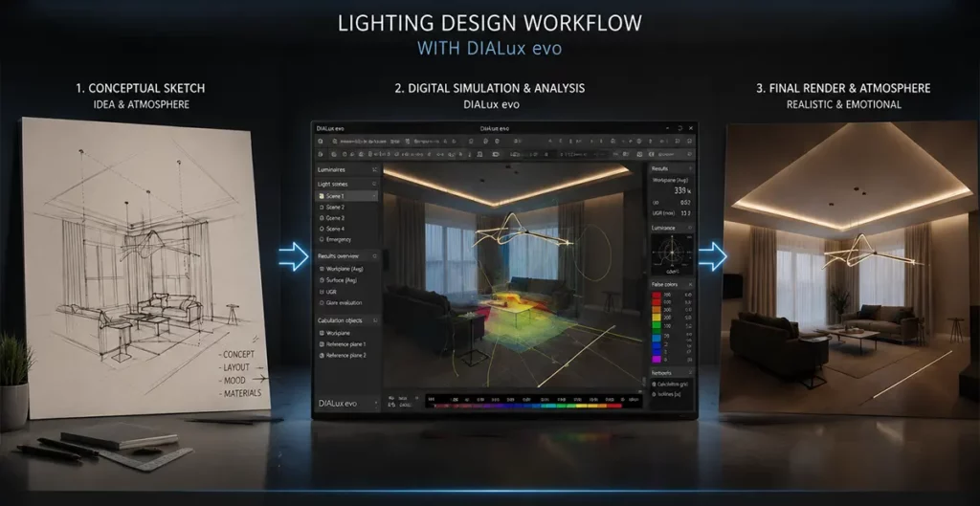Viewport: 980px width, 506px height.
Task: Click the magenta false color swatch
Action: click(657, 360)
